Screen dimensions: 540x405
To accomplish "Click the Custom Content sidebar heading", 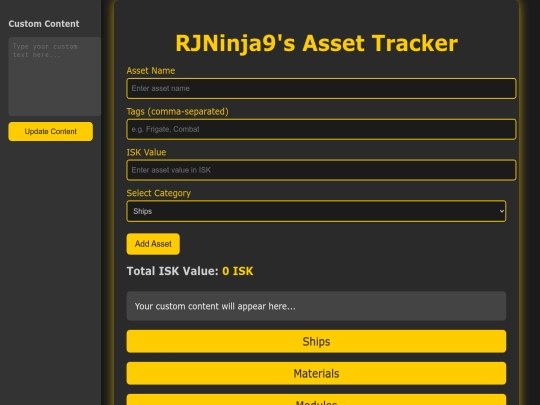I will pyautogui.click(x=44, y=24).
